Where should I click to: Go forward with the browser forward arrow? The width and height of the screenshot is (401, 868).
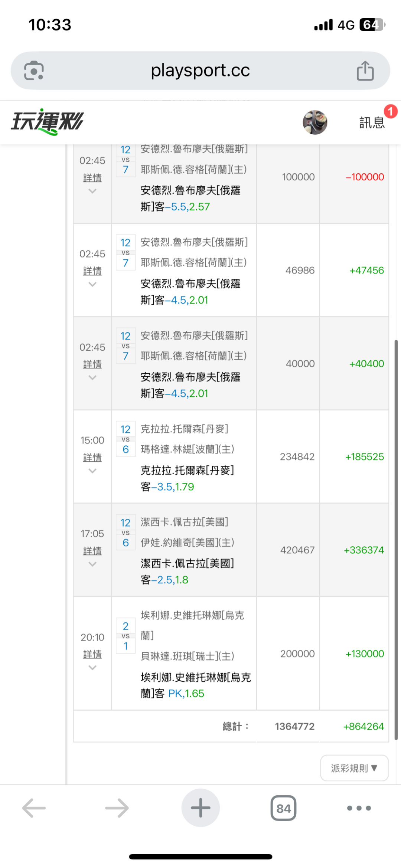click(x=117, y=808)
